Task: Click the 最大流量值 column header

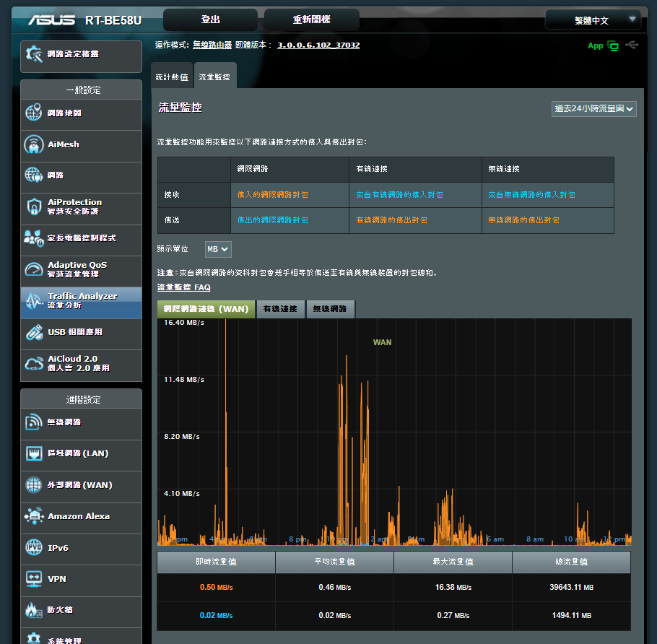Action: 453,562
